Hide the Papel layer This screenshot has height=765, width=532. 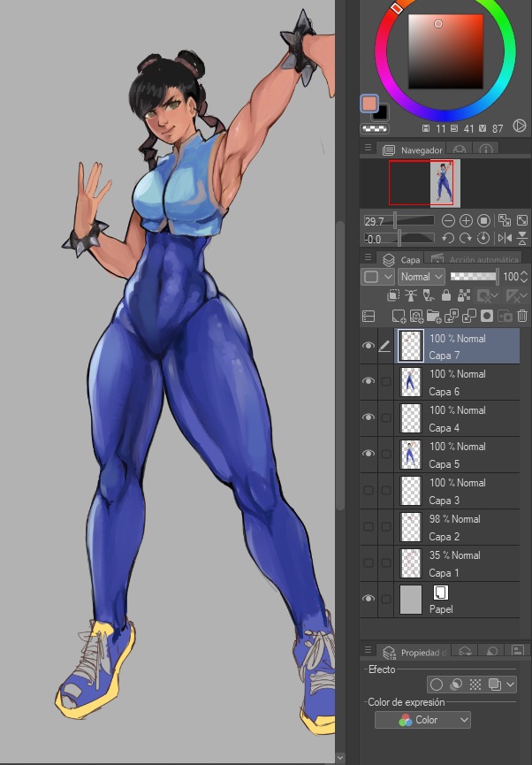click(369, 599)
